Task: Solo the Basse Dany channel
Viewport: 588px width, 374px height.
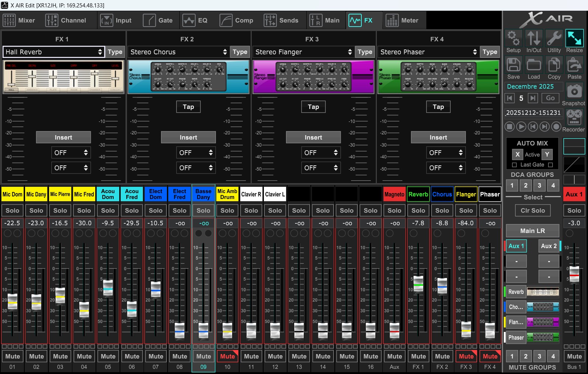Action: tap(203, 210)
